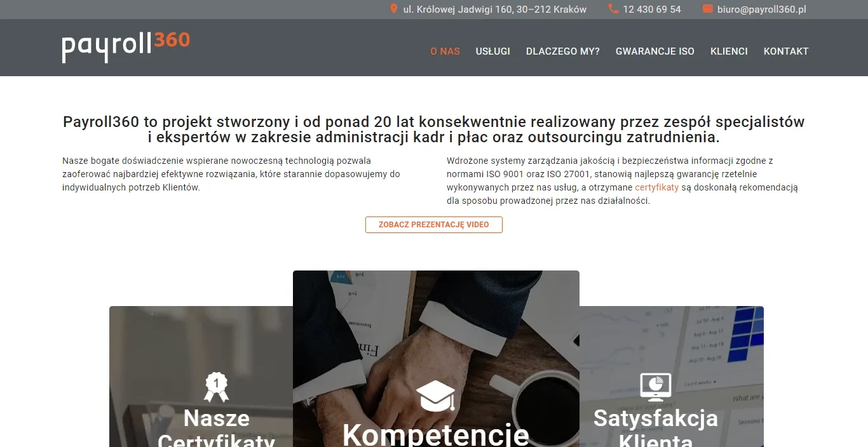Viewport: 868px width, 447px height.
Task: Click the envelope email icon
Action: coord(708,9)
